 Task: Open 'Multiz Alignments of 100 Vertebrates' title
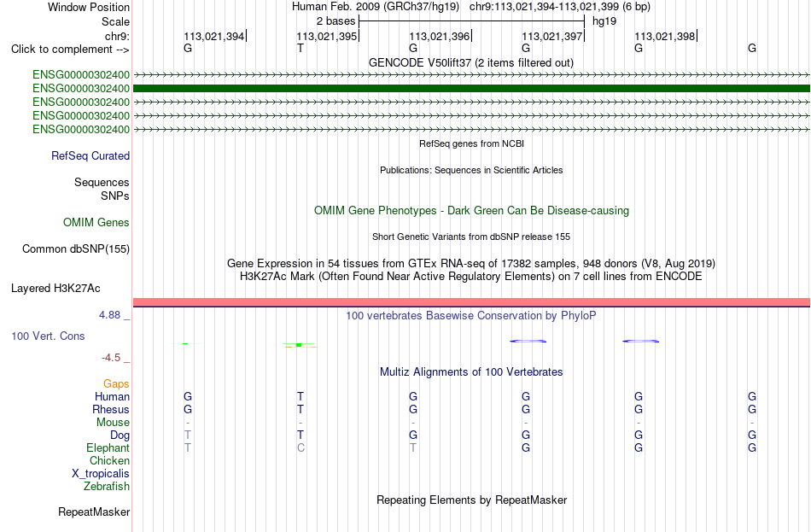point(471,372)
